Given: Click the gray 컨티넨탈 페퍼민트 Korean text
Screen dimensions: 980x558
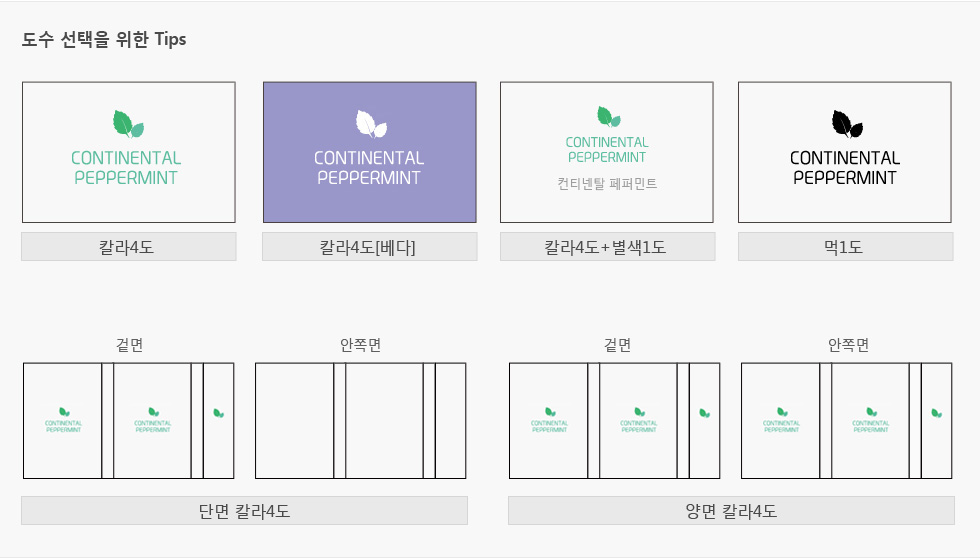Looking at the screenshot, I should [607, 183].
